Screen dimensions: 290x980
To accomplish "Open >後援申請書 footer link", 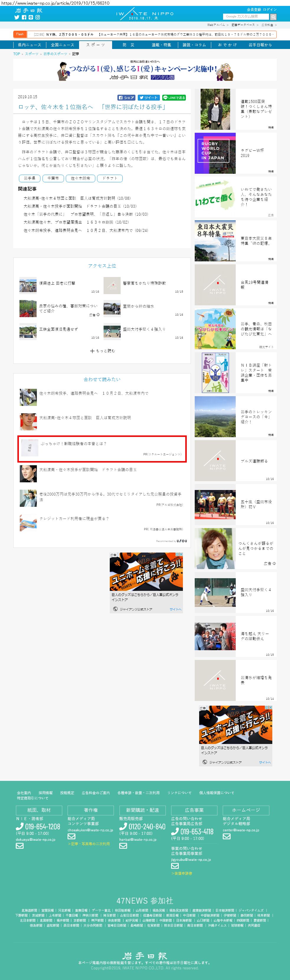I will coord(181,874).
